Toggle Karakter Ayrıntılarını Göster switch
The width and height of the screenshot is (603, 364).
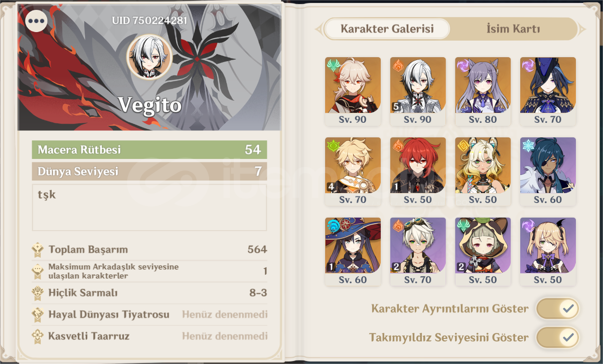coord(557,308)
